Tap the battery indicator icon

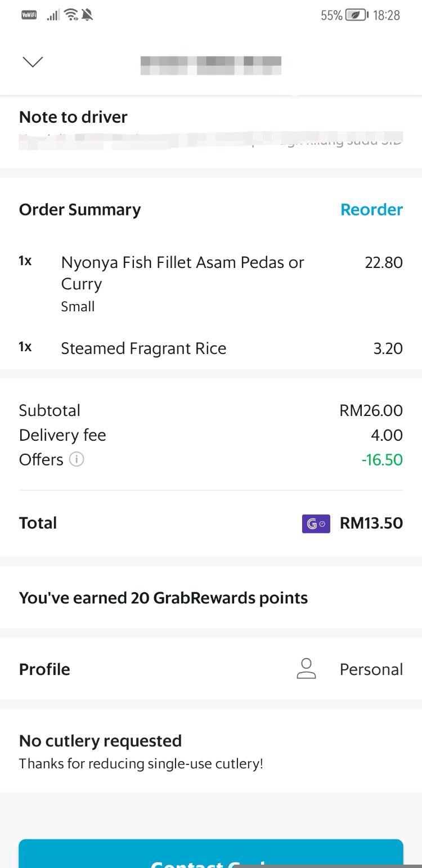[x=357, y=15]
